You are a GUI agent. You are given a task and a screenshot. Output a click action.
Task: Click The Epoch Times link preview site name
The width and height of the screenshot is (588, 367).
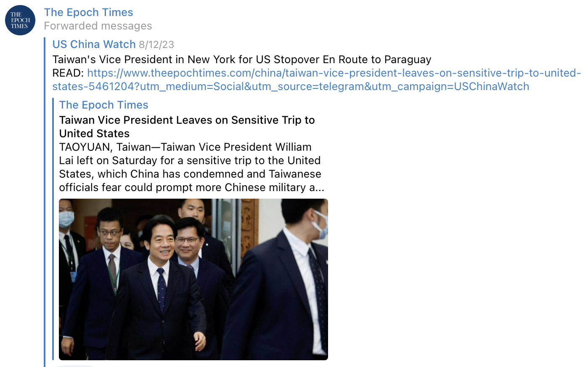(104, 105)
